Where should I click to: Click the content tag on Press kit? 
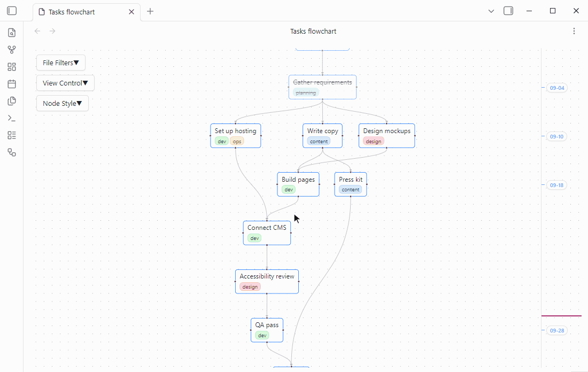point(351,190)
